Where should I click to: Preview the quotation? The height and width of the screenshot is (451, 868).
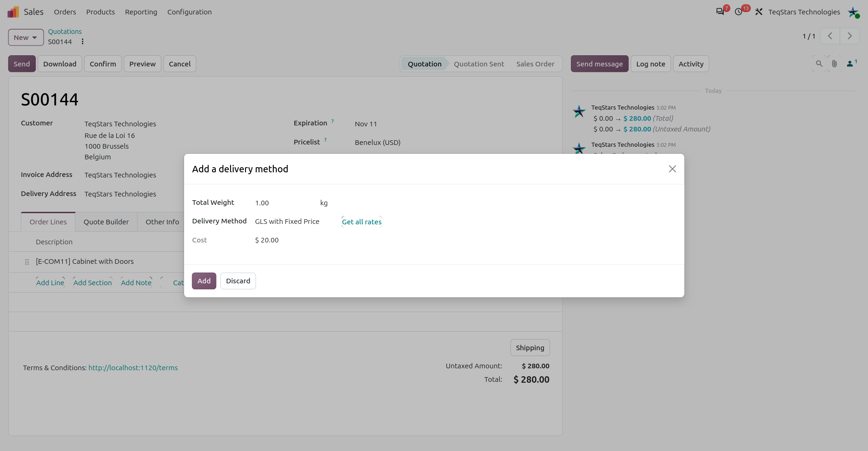(x=142, y=64)
